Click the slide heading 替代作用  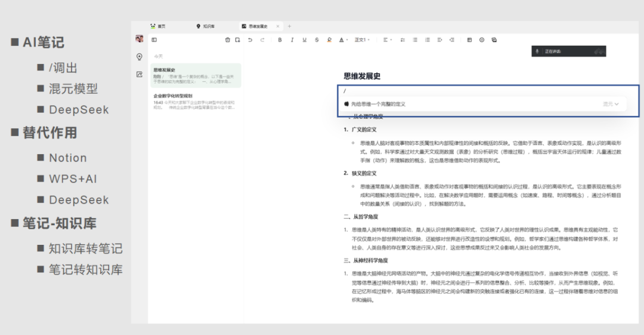(x=49, y=133)
